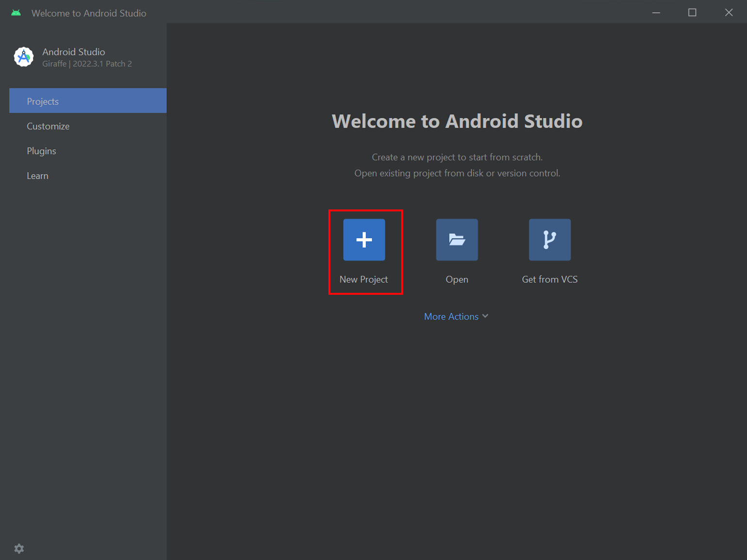Screen dimensions: 747x560
Task: Click the Open text label
Action: (456, 279)
